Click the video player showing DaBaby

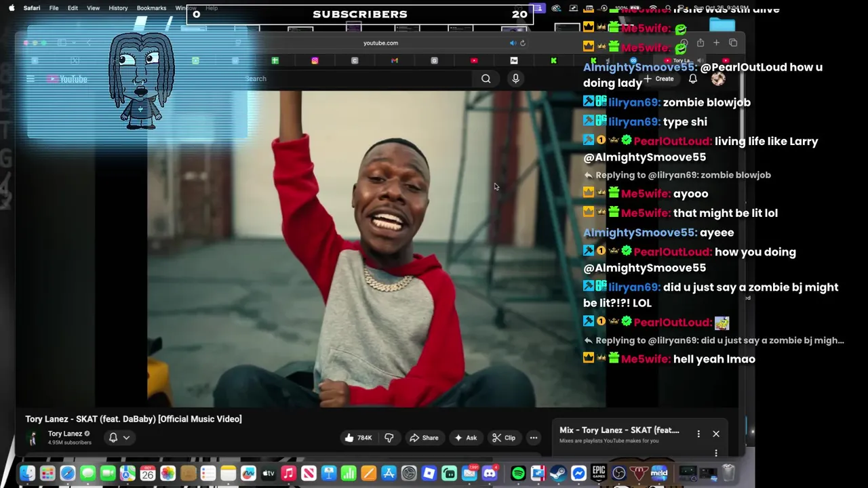[x=376, y=249]
